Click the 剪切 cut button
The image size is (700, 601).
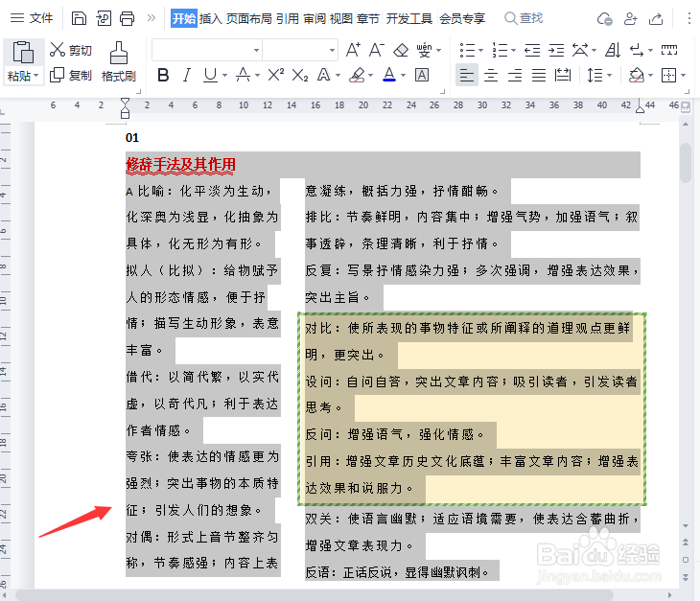(x=71, y=50)
